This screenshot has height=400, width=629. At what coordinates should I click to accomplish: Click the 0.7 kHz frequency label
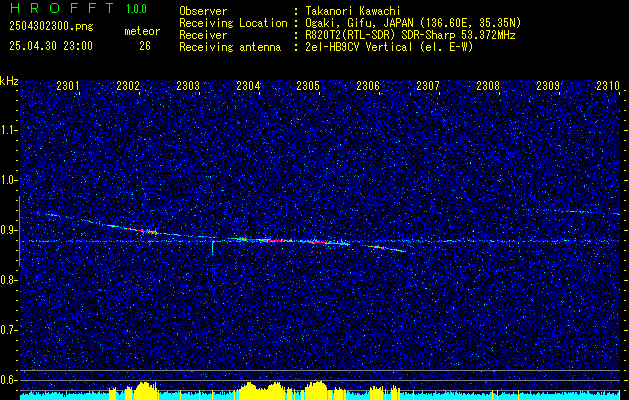(x=8, y=330)
